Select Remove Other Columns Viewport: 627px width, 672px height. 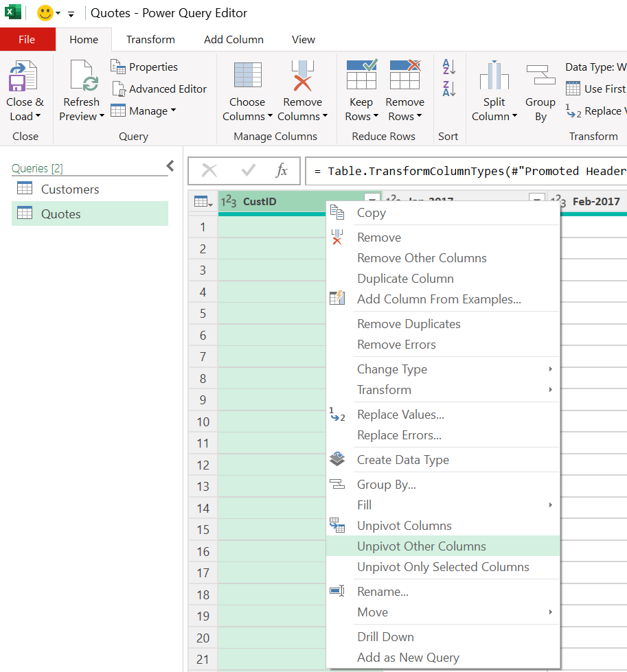[x=443, y=258]
